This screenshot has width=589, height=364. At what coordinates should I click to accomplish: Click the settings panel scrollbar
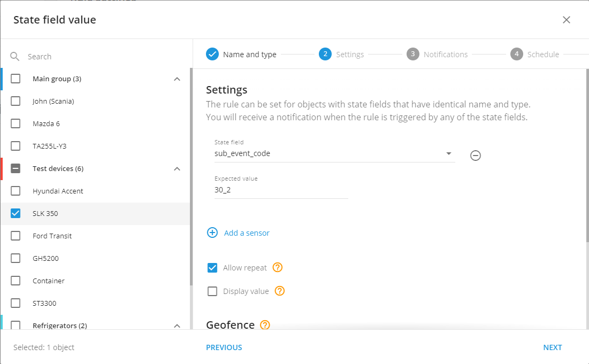coord(587,156)
